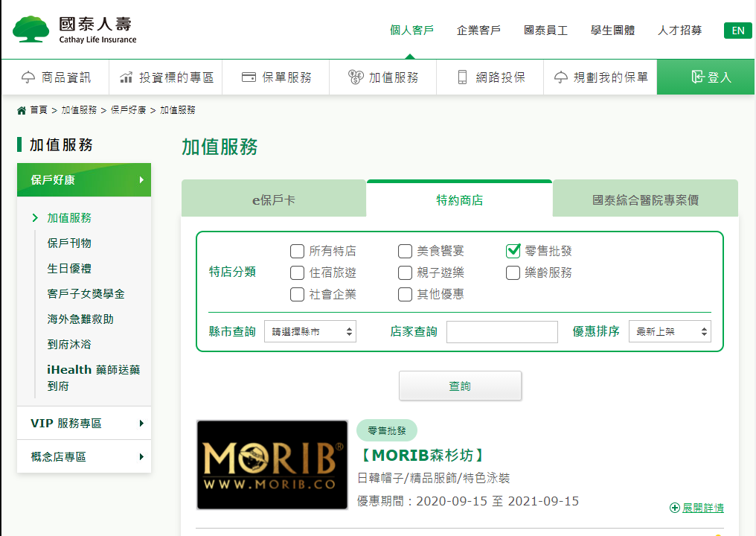This screenshot has width=756, height=536.
Task: Check the 親子遊樂 checkbox
Action: click(405, 272)
